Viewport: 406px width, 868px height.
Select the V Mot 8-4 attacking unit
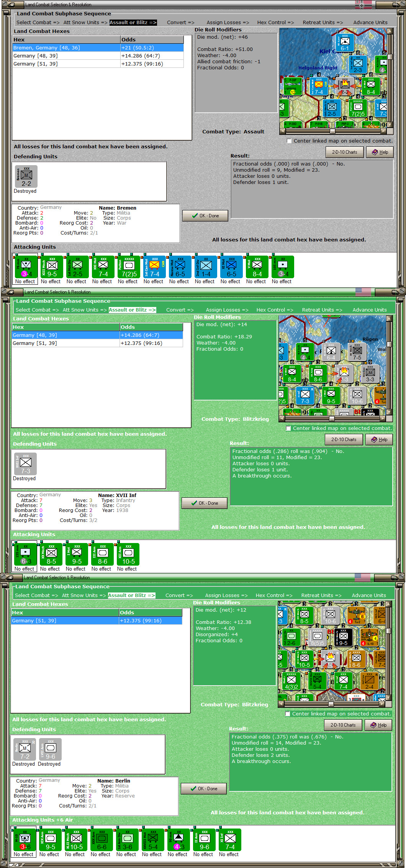coord(257,267)
